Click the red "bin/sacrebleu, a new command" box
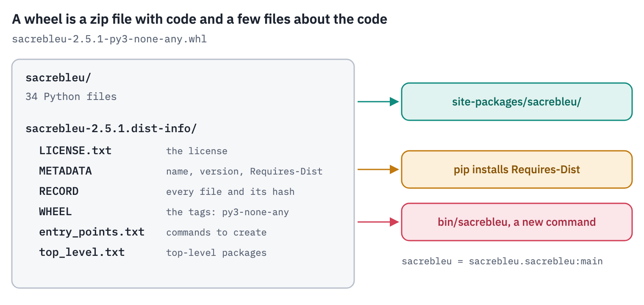This screenshot has height=305, width=644. tap(516, 222)
